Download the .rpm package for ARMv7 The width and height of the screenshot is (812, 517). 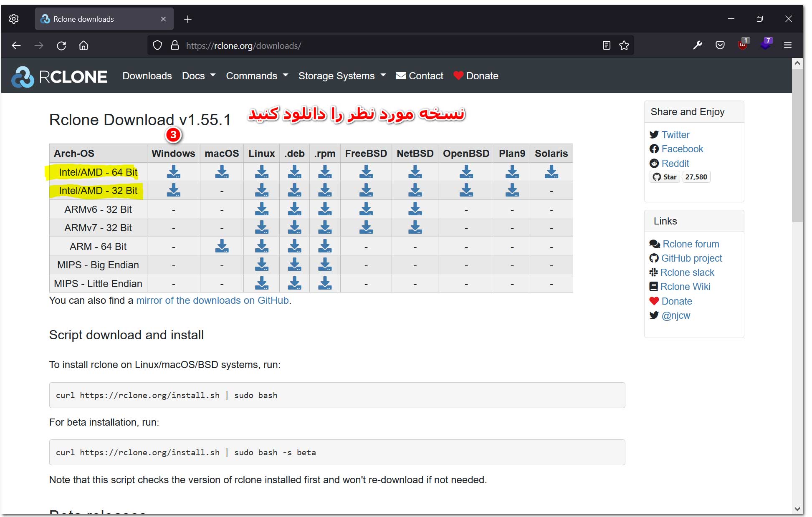[x=325, y=227]
